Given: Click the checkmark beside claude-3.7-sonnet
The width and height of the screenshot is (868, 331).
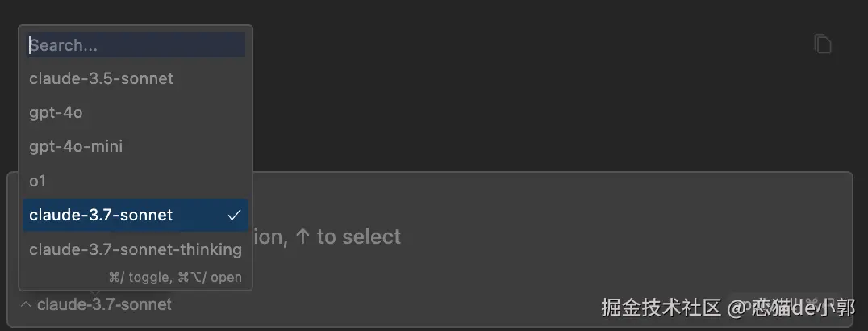Looking at the screenshot, I should pos(234,216).
